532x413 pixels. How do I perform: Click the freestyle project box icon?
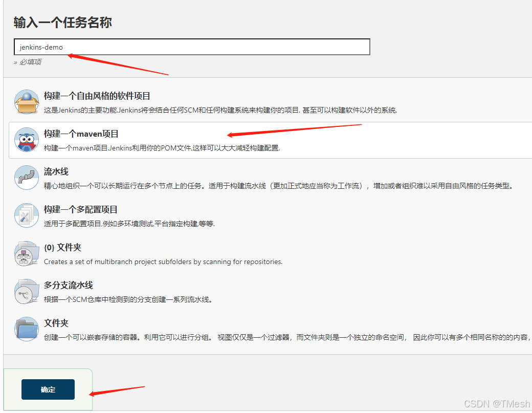point(27,102)
